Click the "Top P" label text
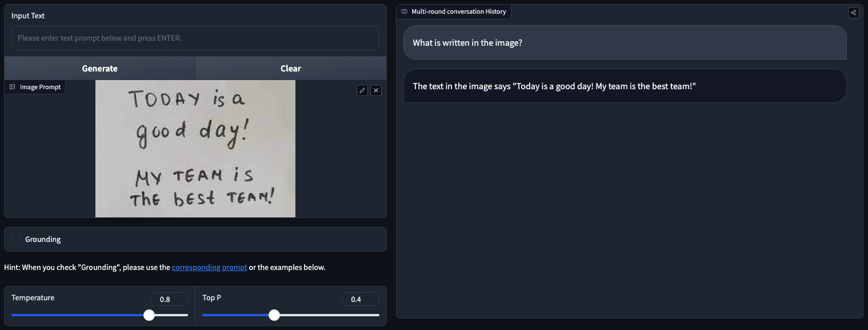Screen dimensions: 868x330 click(x=211, y=298)
